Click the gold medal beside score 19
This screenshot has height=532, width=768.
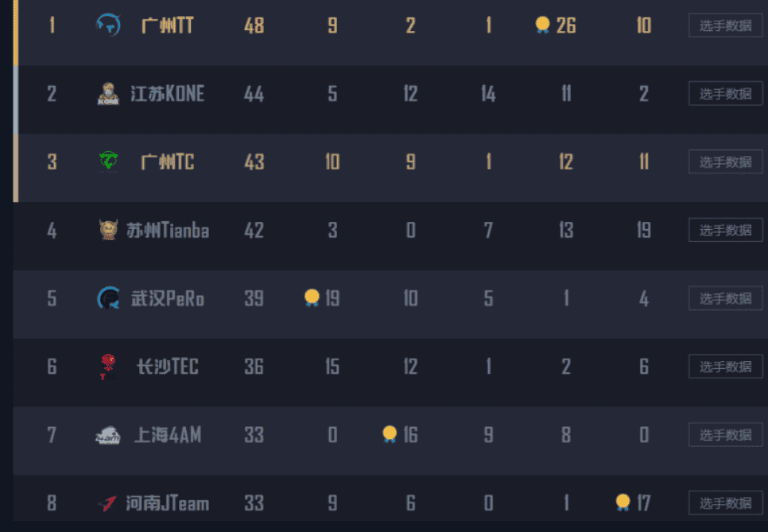[x=312, y=297]
